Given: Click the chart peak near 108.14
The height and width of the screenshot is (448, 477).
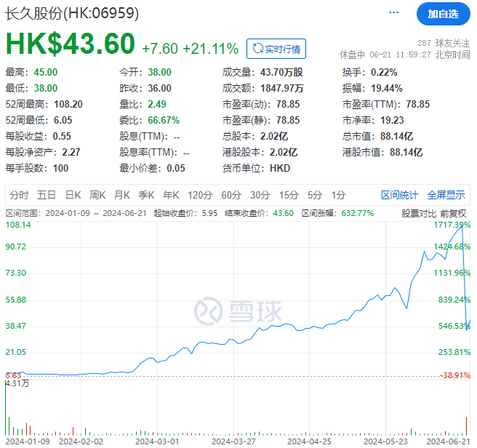Looking at the screenshot, I should pos(462,225).
